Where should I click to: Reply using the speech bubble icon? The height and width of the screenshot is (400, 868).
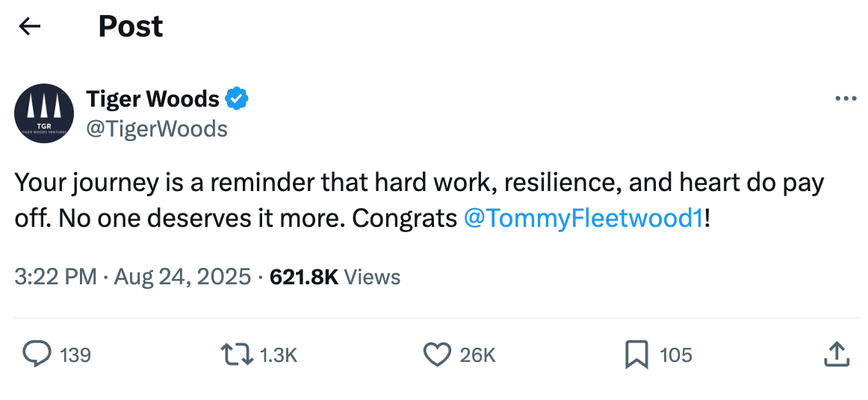pos(37,354)
